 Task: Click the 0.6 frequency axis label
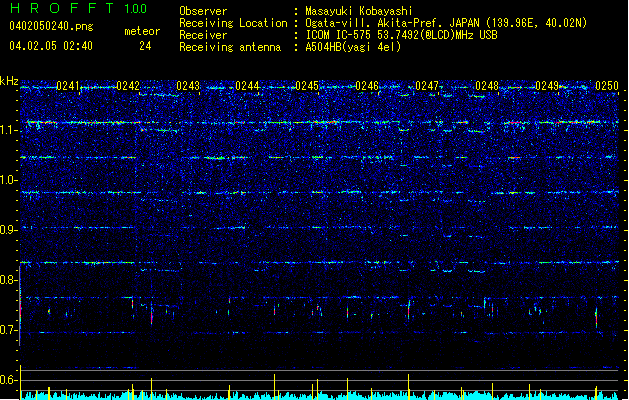[8, 380]
